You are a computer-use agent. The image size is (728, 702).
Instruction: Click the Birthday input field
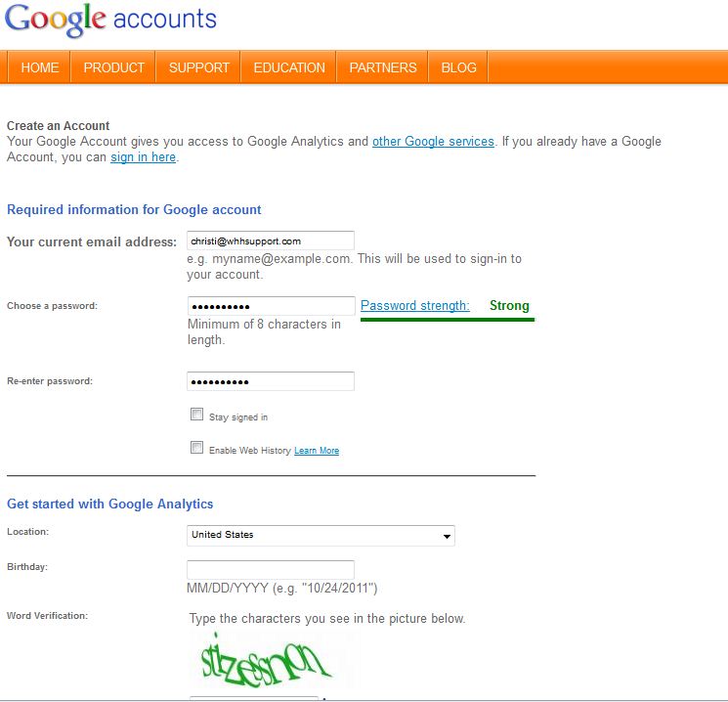270,569
